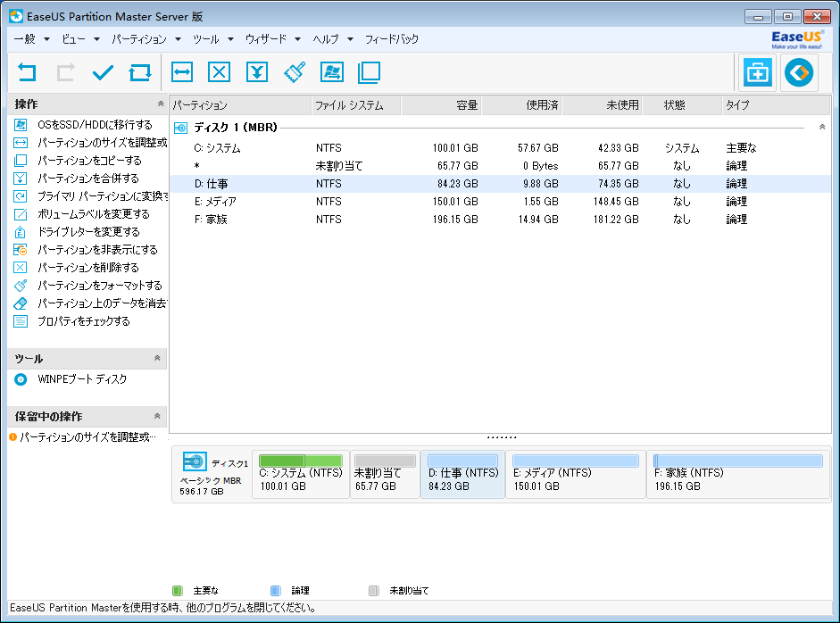Click パーティションをフォーマットする sidebar icon

21,286
